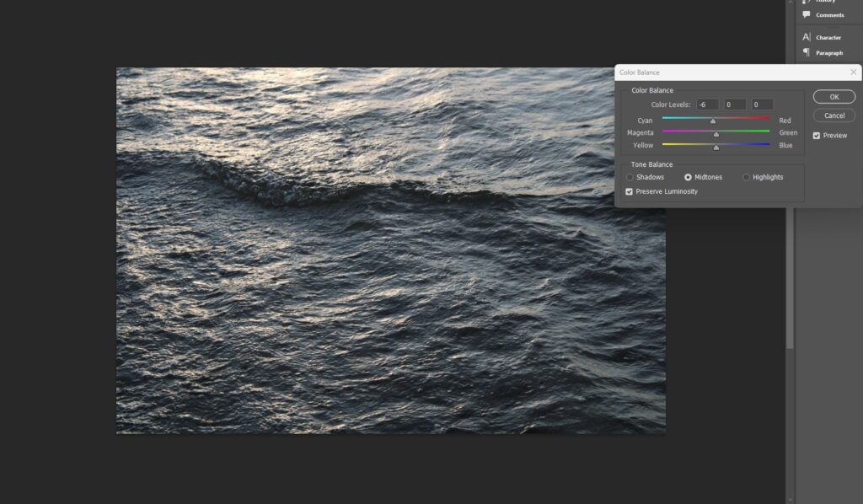Open the History panel icon
This screenshot has height=504, width=863.
point(807,2)
